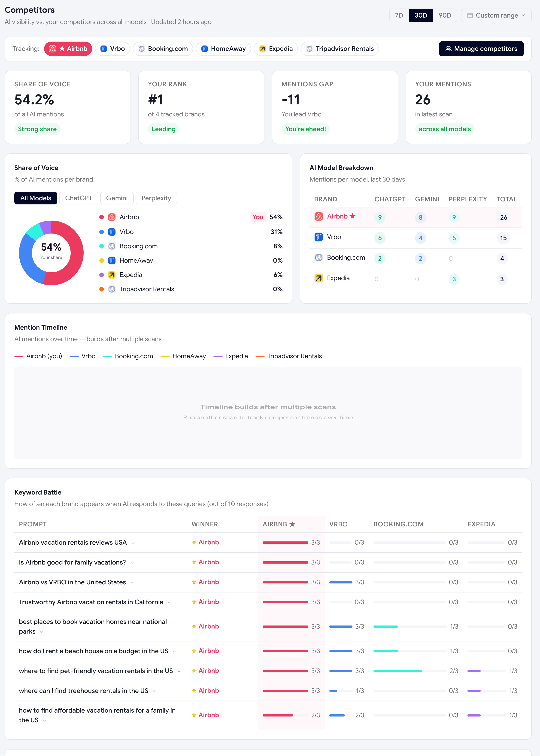Image resolution: width=540 pixels, height=756 pixels.
Task: Expand 'how do I rent a beach house' prompt
Action: pyautogui.click(x=174, y=652)
